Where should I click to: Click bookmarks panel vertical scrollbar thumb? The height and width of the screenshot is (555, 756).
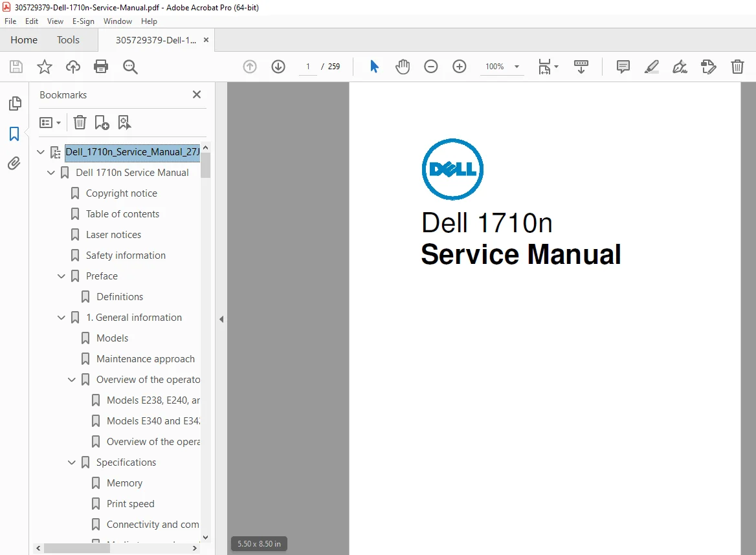coord(205,165)
